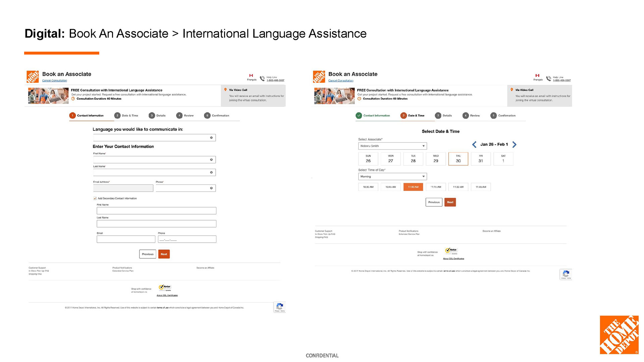Open Select Time of Day dropdown
This screenshot has height=362, width=644.
click(x=392, y=177)
